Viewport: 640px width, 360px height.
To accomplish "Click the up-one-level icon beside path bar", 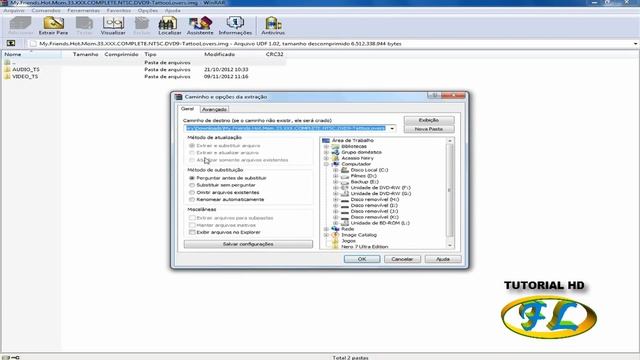I will (11, 43).
